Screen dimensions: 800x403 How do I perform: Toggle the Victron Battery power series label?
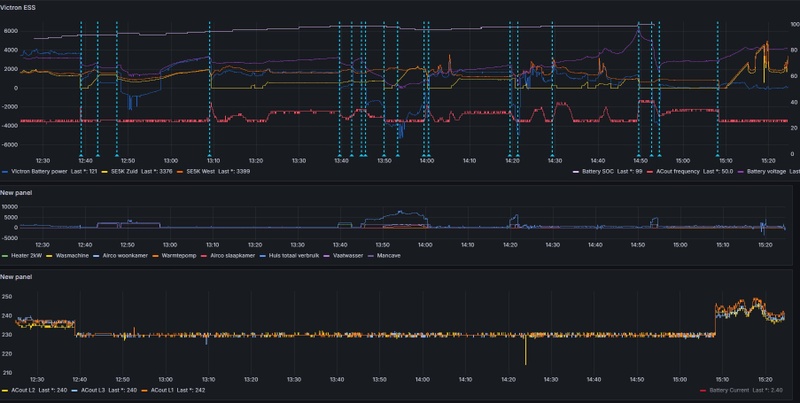39,172
